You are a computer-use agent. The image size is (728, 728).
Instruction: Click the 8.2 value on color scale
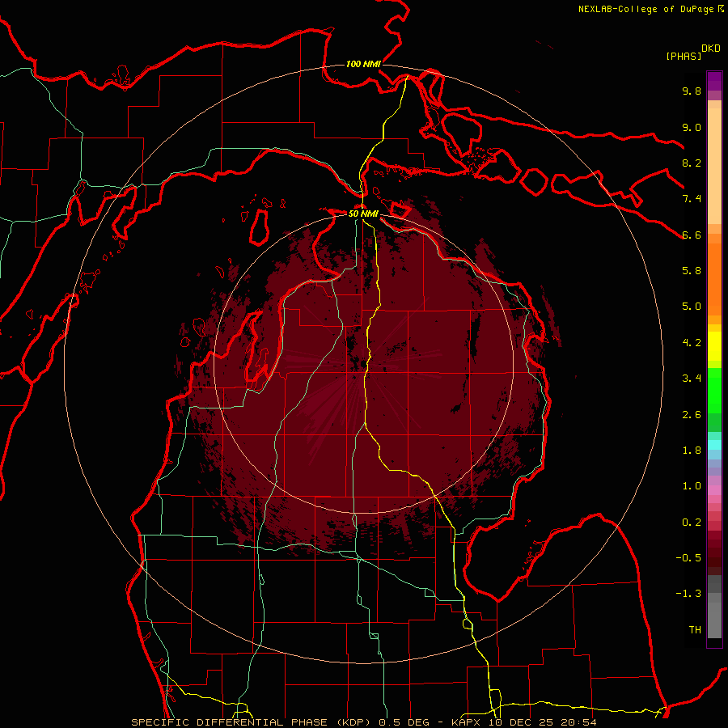coord(692,163)
